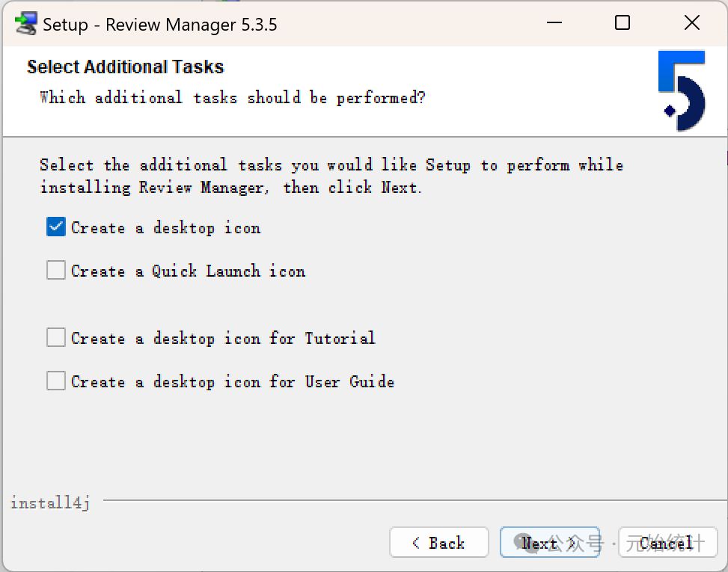Click the left chevron on Back button
Screen dimensions: 728x572
click(416, 544)
